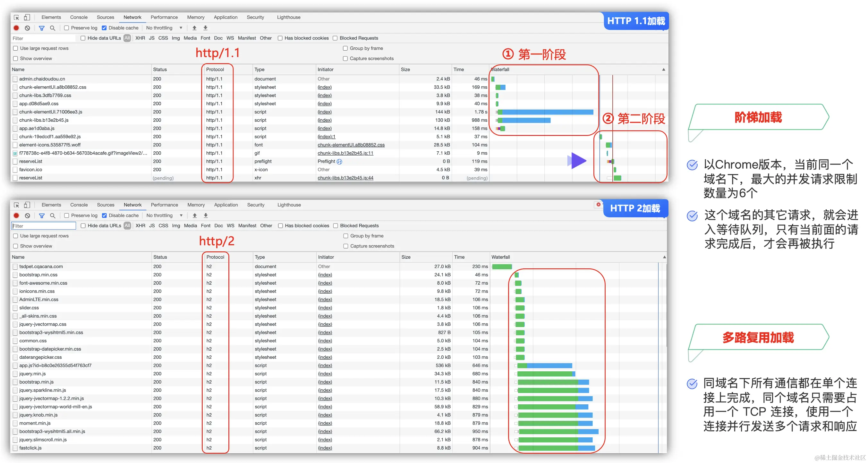Select element-icons.535877f5.woff request row
Image resolution: width=868 pixels, height=463 pixels.
tap(340, 145)
